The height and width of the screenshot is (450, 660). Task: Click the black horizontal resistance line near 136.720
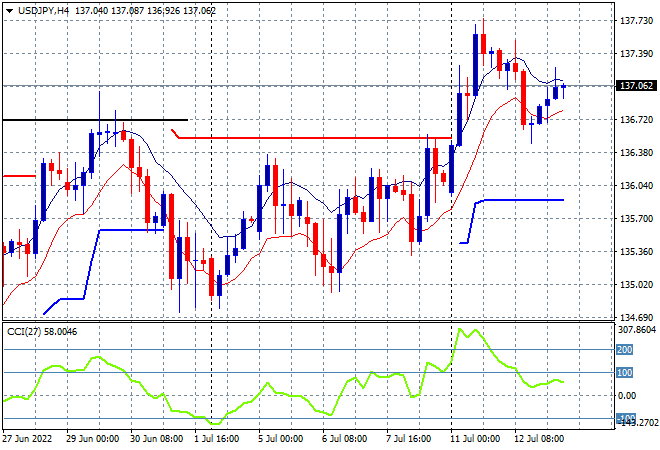coord(95,120)
